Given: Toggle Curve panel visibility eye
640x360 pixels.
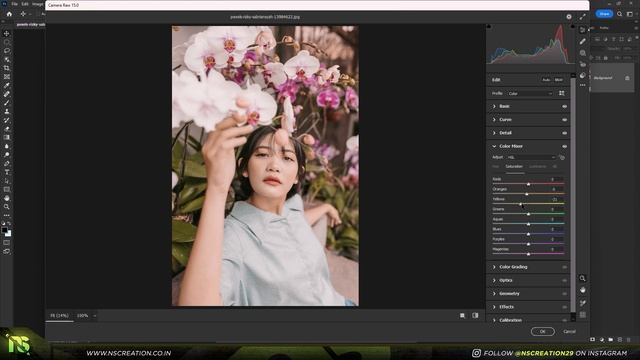Looking at the screenshot, I should point(564,120).
